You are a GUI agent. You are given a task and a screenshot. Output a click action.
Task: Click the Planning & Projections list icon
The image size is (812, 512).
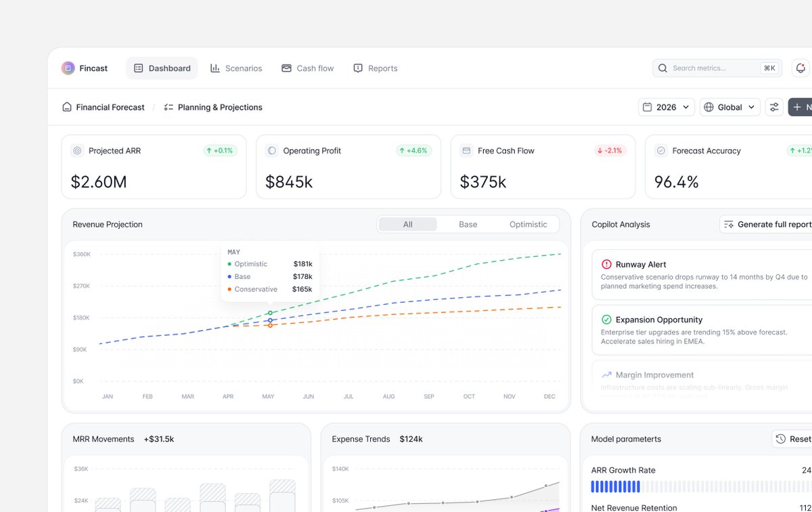pyautogui.click(x=168, y=107)
